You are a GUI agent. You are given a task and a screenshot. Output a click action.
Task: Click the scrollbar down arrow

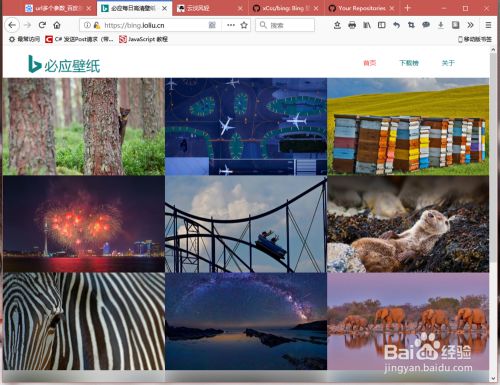pos(493,378)
